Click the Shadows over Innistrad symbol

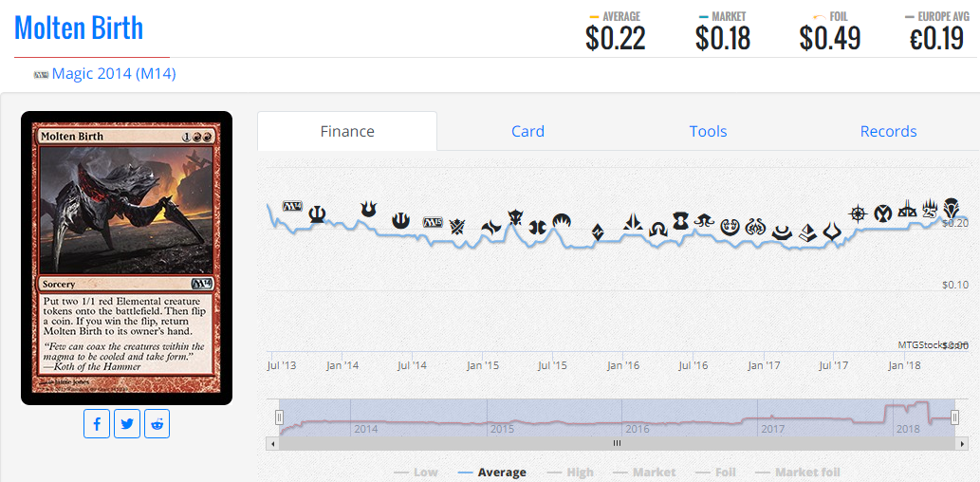coord(658,230)
